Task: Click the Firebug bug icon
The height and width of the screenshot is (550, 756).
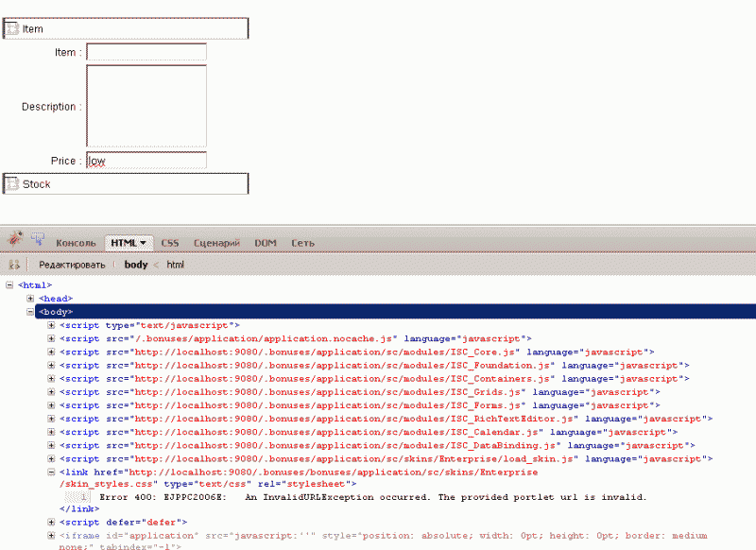Action: click(15, 241)
